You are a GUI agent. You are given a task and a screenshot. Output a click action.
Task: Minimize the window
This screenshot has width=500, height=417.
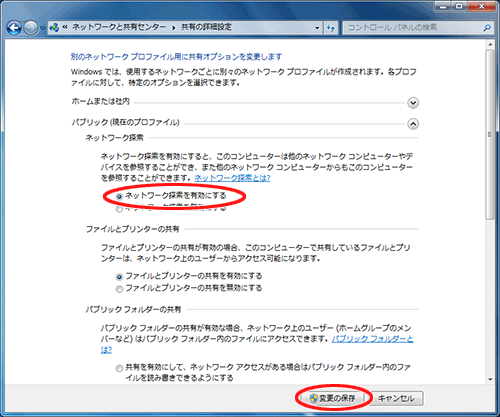[x=444, y=6]
